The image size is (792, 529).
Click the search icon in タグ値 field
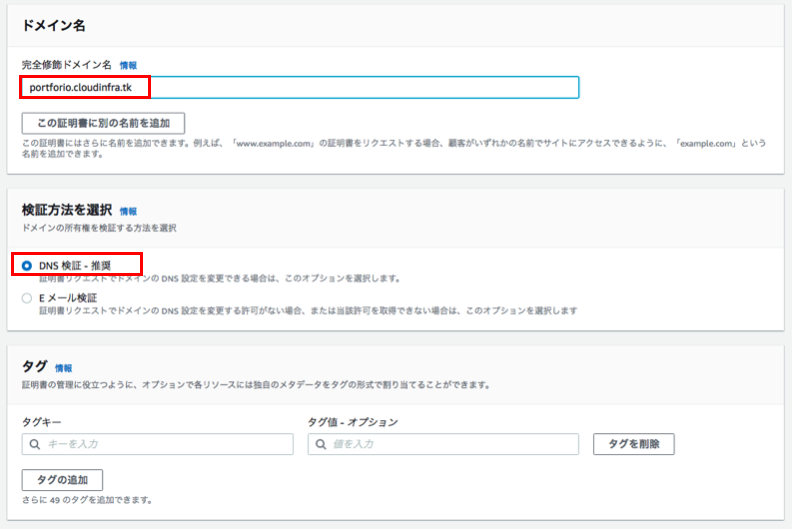321,444
